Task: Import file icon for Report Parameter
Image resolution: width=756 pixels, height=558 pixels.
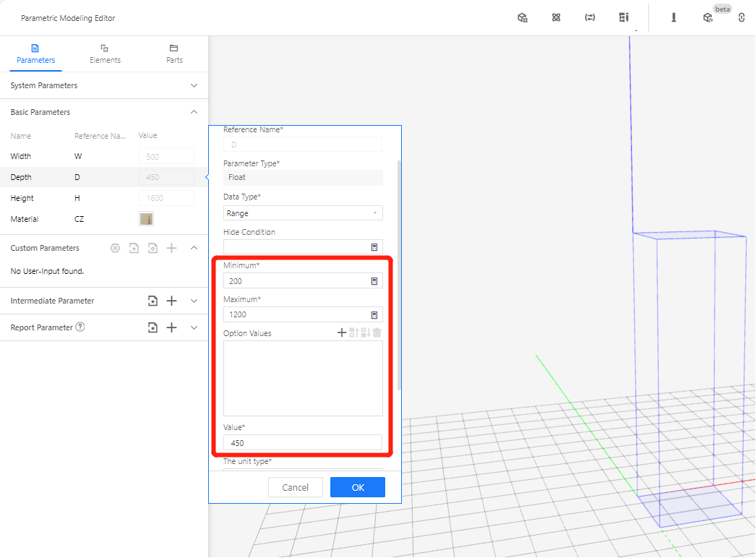Action: click(x=153, y=327)
